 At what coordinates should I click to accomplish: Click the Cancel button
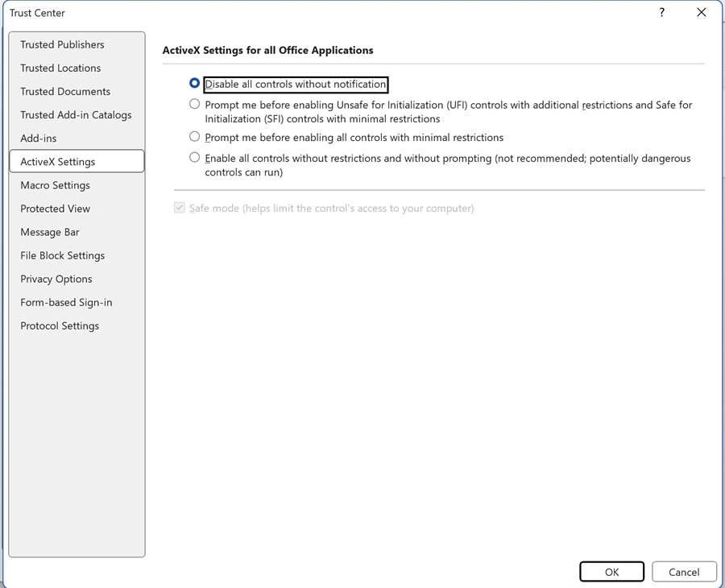click(x=684, y=571)
